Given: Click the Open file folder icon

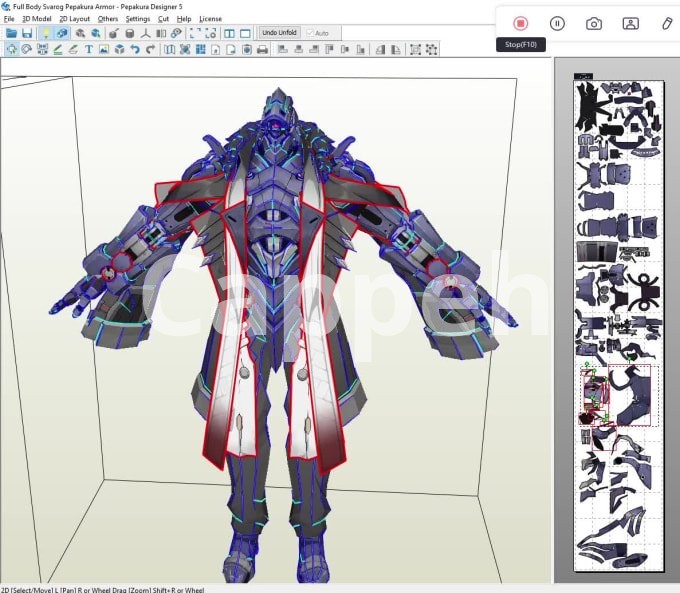Looking at the screenshot, I should click(x=11, y=33).
